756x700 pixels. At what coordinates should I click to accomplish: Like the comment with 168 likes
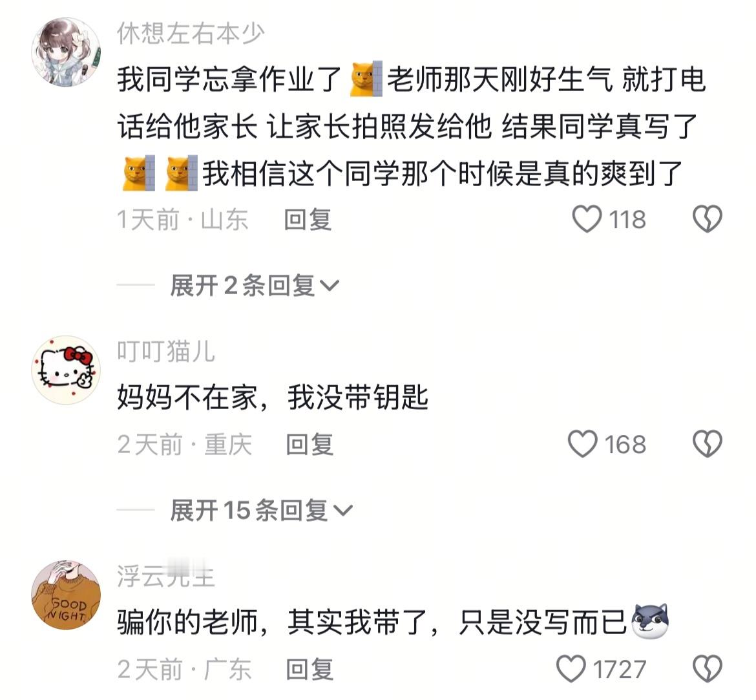click(x=583, y=444)
